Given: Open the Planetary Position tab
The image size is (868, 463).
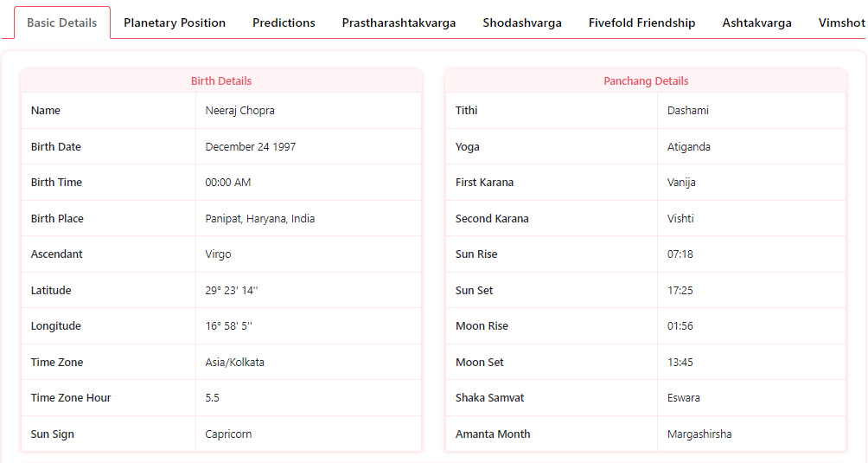Looking at the screenshot, I should coord(175,23).
